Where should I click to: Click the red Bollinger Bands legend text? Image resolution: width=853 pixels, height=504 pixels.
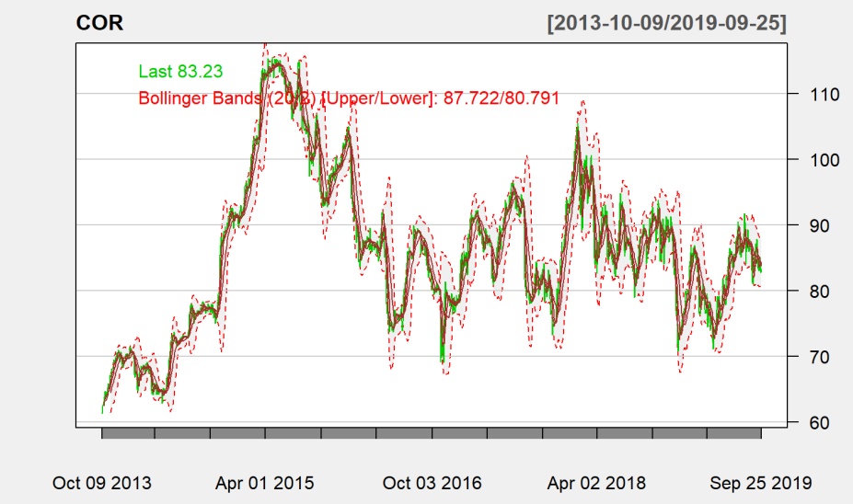coord(349,98)
